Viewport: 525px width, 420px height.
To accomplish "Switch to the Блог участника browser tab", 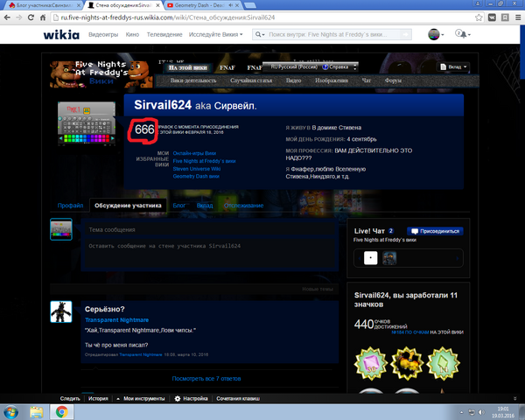I will [x=45, y=5].
